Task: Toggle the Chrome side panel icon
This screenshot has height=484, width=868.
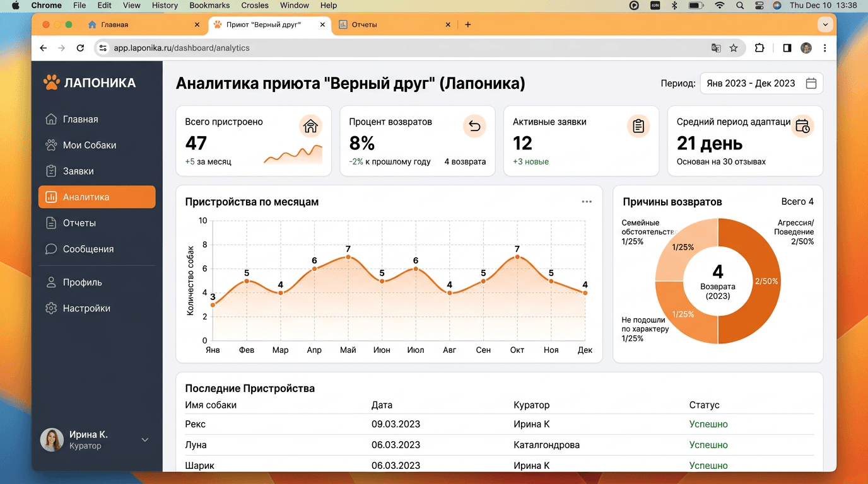Action: (x=787, y=48)
